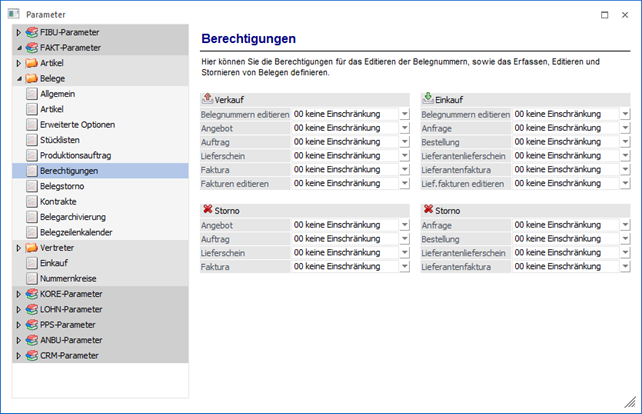Click the page icon beside Belegstorno
The image size is (642, 414).
coord(31,186)
